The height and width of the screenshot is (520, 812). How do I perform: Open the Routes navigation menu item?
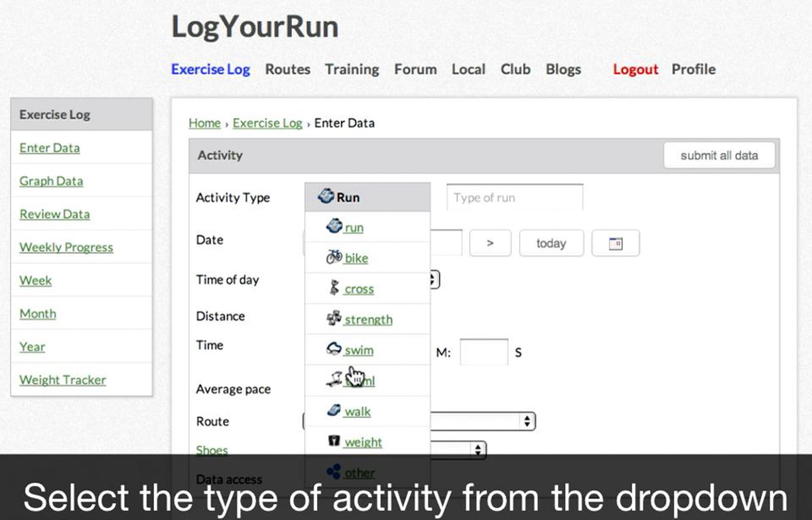288,69
